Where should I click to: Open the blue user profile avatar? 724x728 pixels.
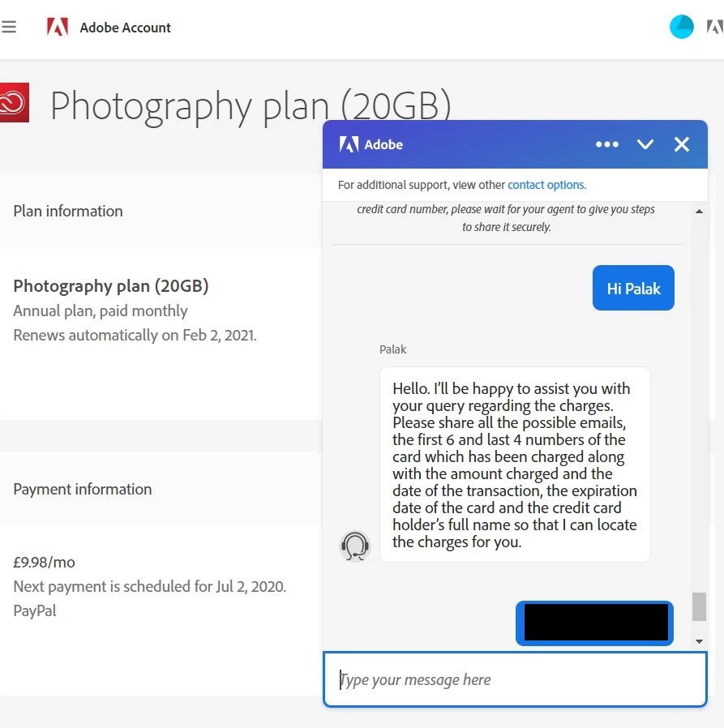(x=681, y=27)
